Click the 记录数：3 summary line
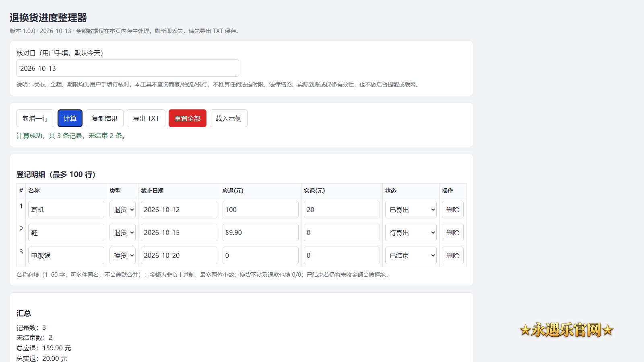The height and width of the screenshot is (362, 644). point(31,327)
